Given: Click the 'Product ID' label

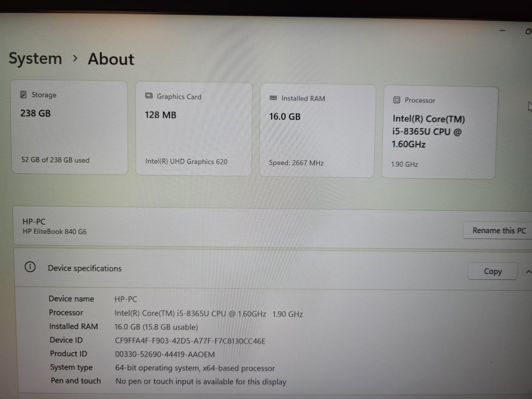Looking at the screenshot, I should point(68,354).
